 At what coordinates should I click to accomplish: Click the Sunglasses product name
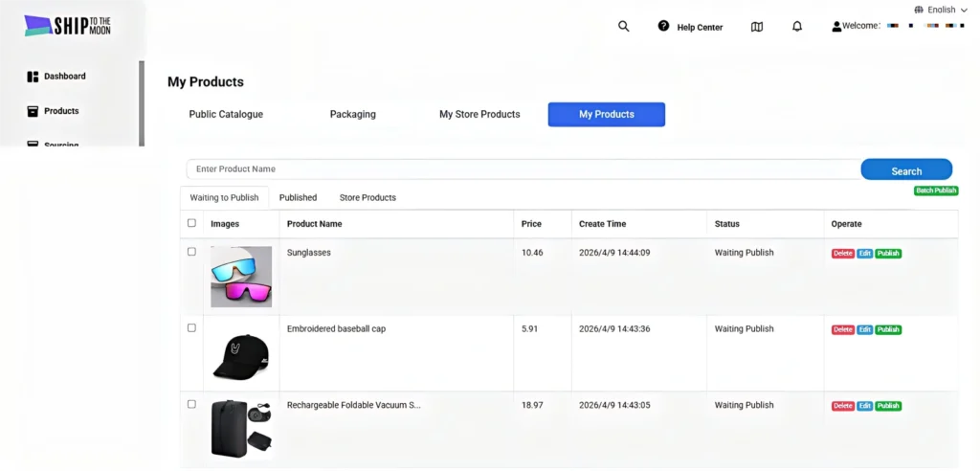pos(309,253)
